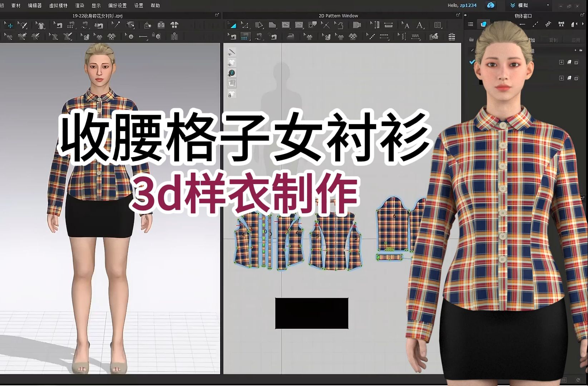The width and height of the screenshot is (588, 386).
Task: Click the stacked layers icon at 2D toolbar end
Action: tap(452, 36)
